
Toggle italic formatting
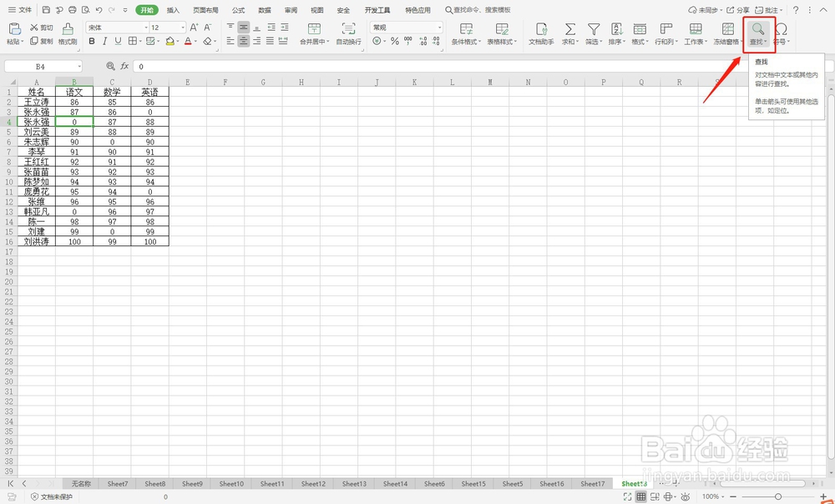point(105,41)
